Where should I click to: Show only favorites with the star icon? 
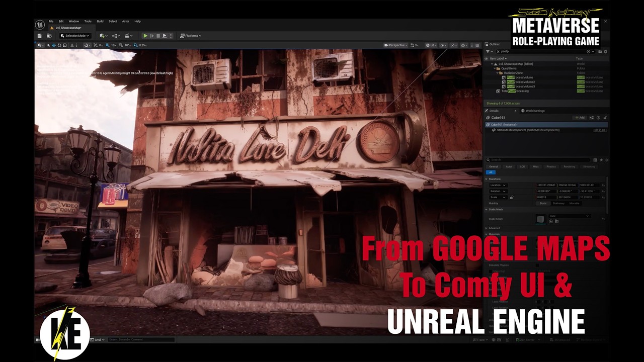coord(601,160)
